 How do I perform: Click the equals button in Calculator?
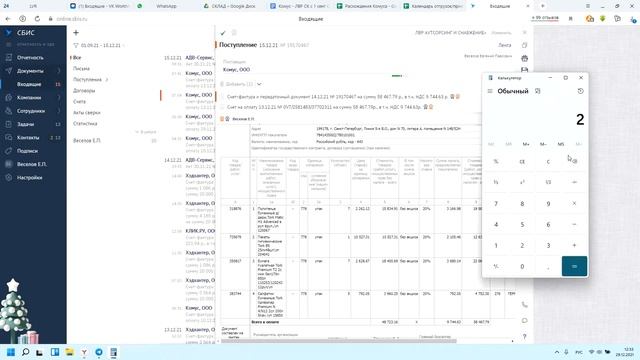coord(574,266)
